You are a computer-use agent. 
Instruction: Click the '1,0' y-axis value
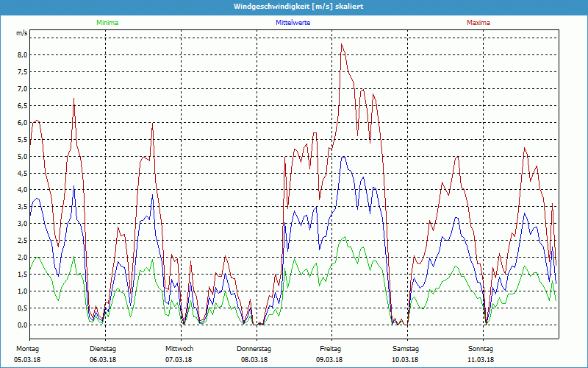coord(22,291)
